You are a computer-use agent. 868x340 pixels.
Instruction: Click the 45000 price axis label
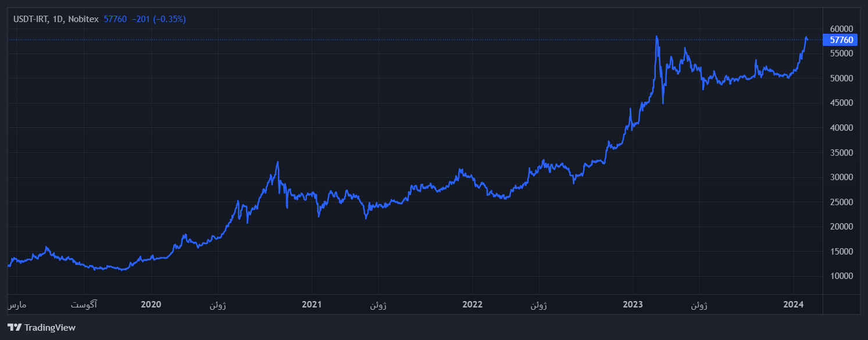[841, 103]
